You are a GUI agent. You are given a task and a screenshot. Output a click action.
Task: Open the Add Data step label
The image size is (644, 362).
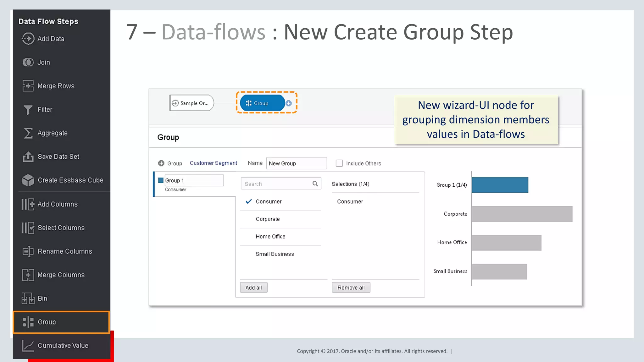tap(51, 39)
